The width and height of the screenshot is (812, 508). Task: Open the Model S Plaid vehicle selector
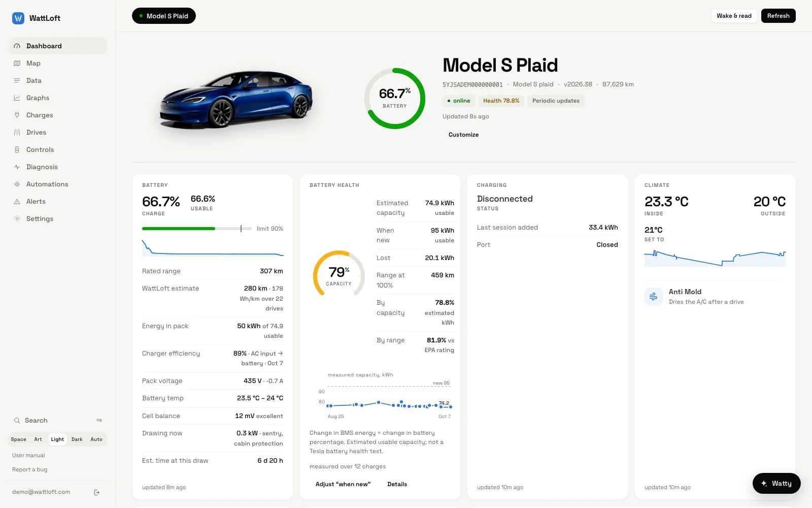(164, 16)
